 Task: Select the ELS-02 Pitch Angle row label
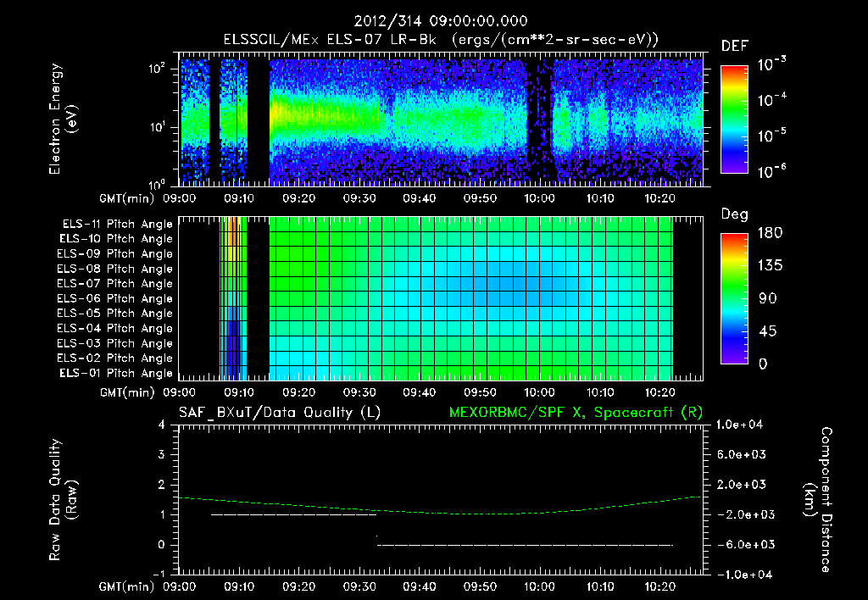point(115,358)
